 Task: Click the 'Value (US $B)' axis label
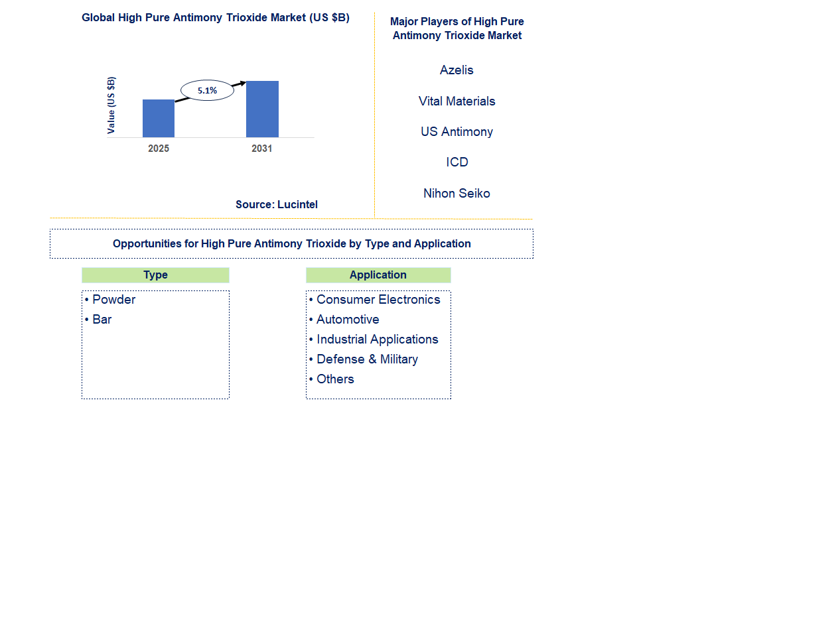111,105
